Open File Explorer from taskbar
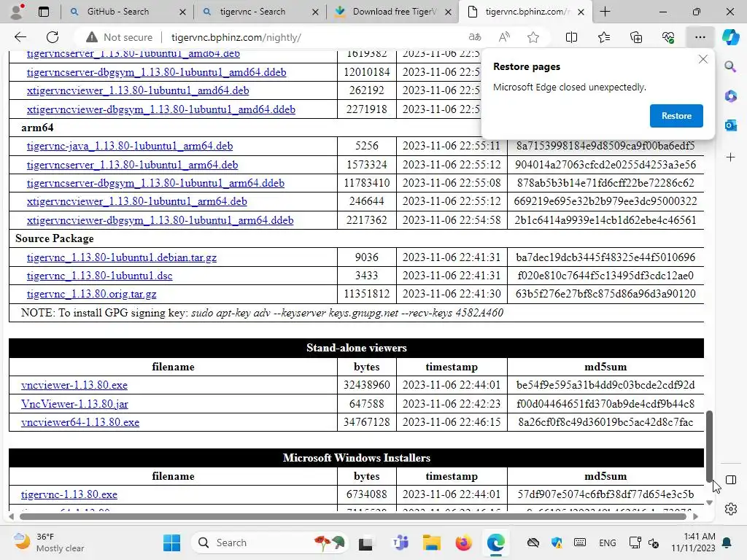747x560 pixels. pyautogui.click(x=431, y=542)
